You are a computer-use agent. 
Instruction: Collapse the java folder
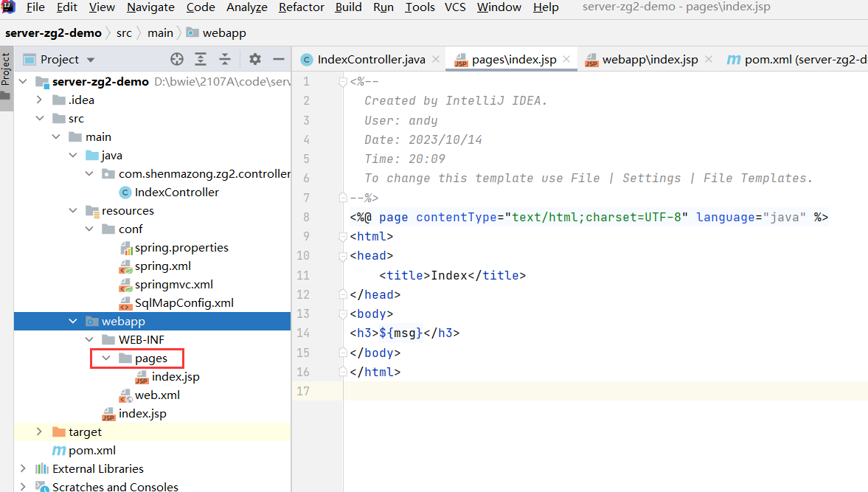point(73,156)
